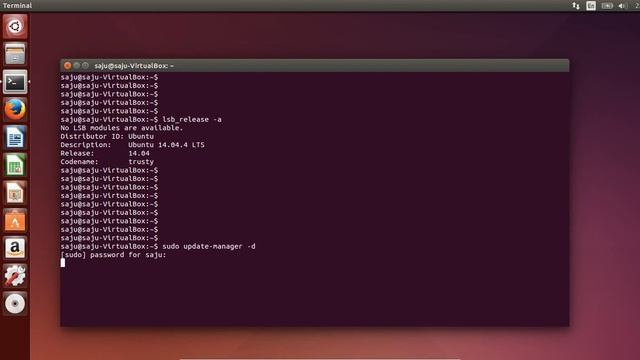This screenshot has width=640, height=360.
Task: Maximize the terminal window
Action: pos(85,65)
